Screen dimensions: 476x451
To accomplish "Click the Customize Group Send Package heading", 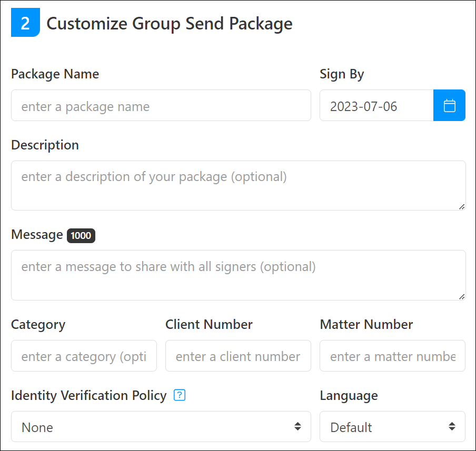I will [170, 24].
